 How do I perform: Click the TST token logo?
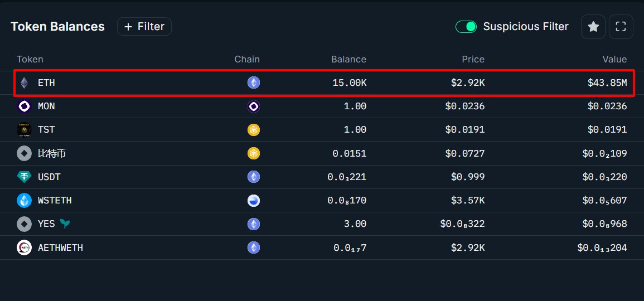click(x=24, y=130)
